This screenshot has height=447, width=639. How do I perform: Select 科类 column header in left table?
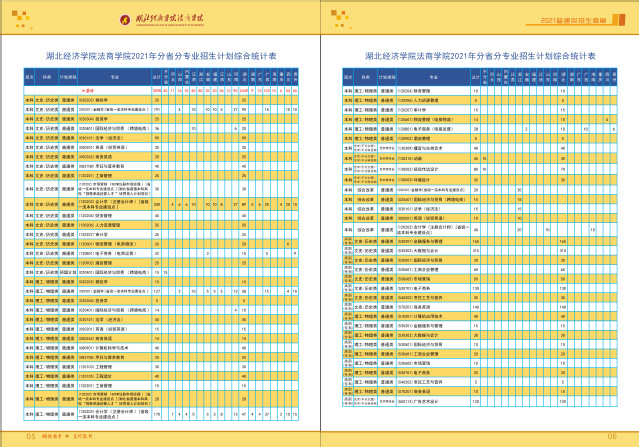click(x=46, y=76)
